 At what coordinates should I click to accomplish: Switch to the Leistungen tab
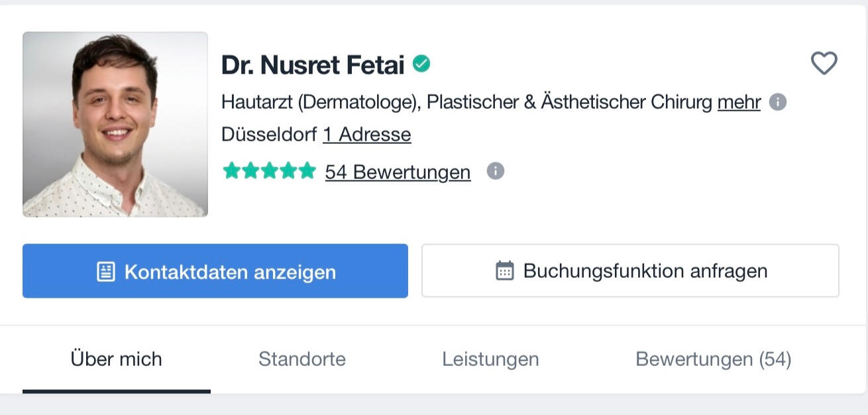[490, 359]
